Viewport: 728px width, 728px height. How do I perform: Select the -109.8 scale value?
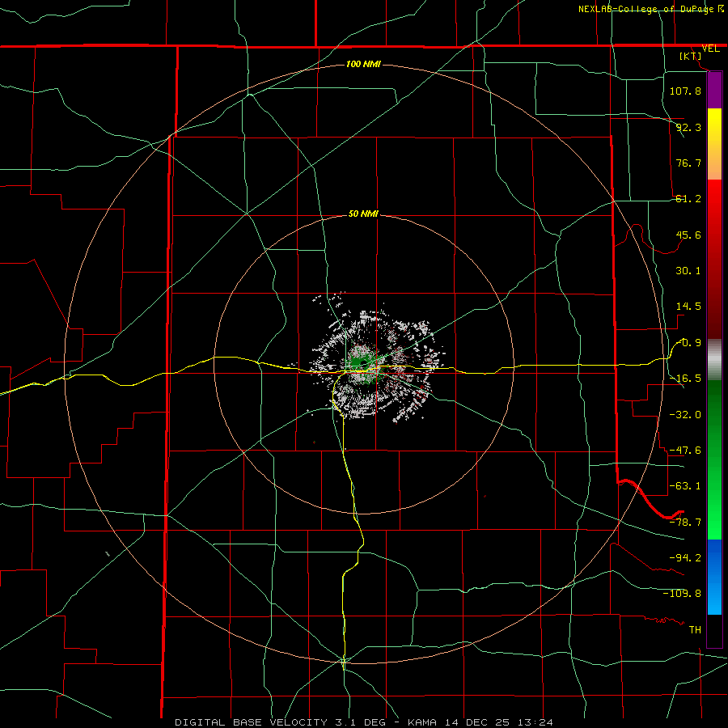(682, 594)
